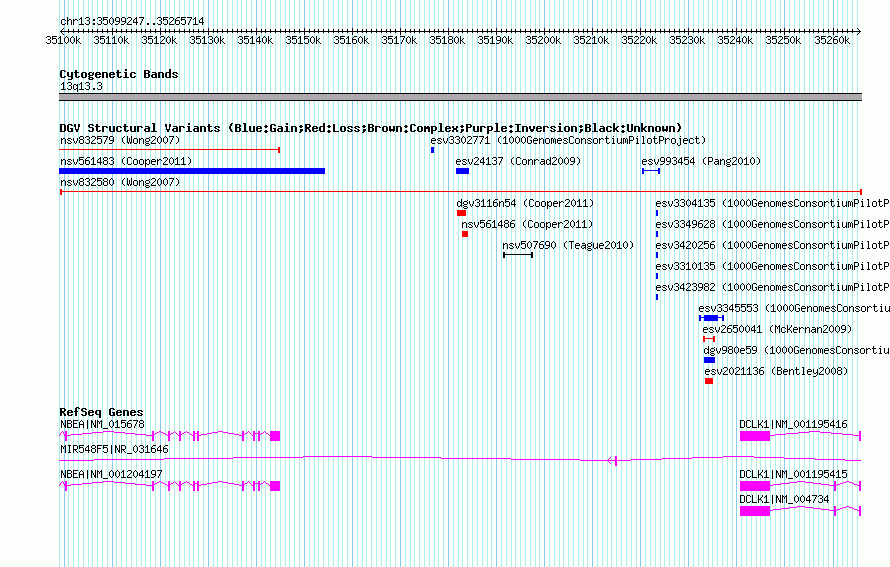Click the 35150k ruler tick label

[303, 40]
